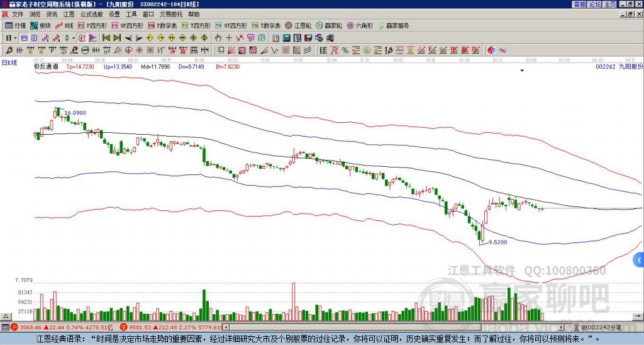Click the blue side panel collapse arrow
Image resolution: width=644 pixels, height=345 pixels.
click(x=639, y=260)
